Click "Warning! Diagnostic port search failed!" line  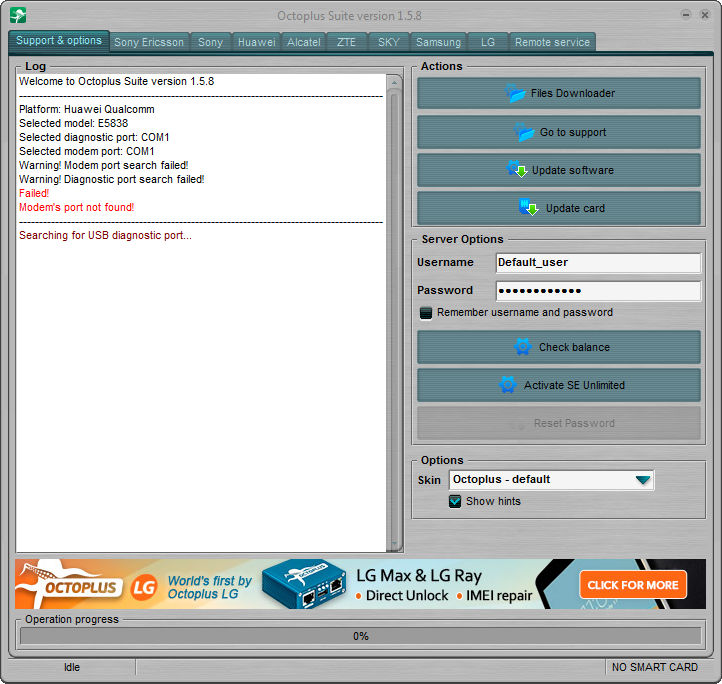pos(111,179)
